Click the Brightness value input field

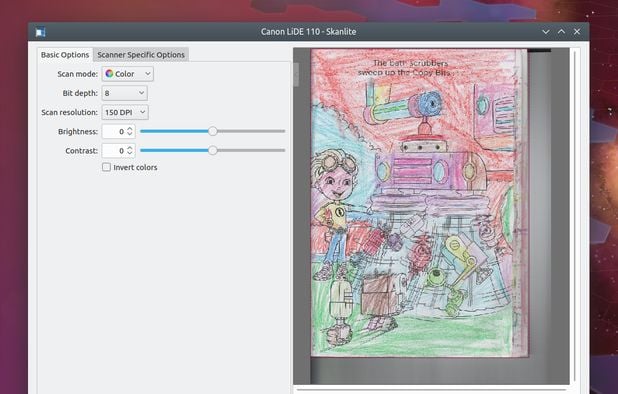(114, 132)
